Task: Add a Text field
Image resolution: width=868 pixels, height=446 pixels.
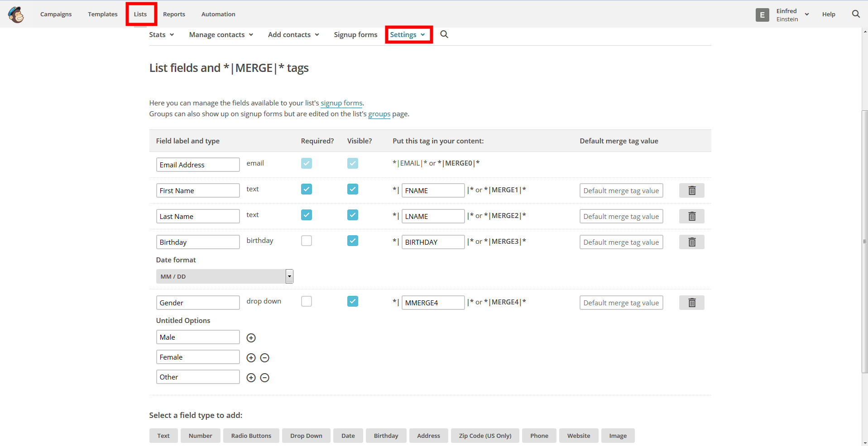Action: pos(163,436)
